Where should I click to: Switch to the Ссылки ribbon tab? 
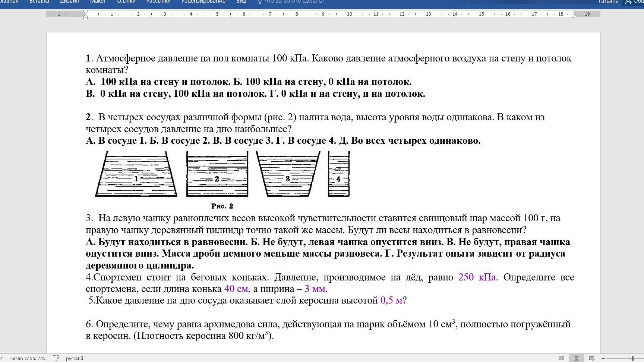(126, 1)
